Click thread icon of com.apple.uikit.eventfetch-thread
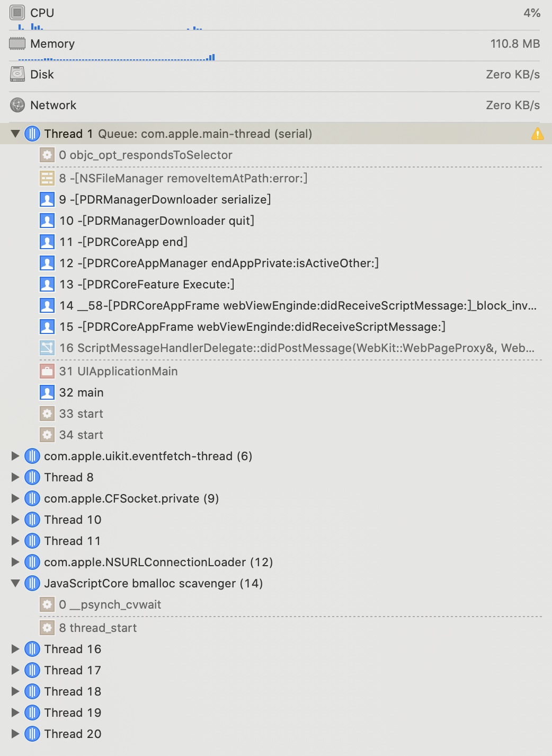The height and width of the screenshot is (756, 552). point(32,456)
